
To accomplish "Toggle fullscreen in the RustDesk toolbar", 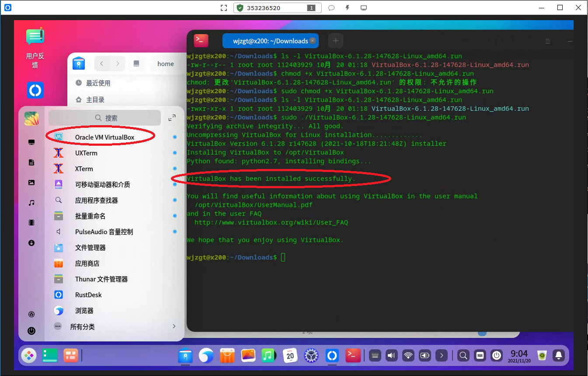I will [224, 8].
